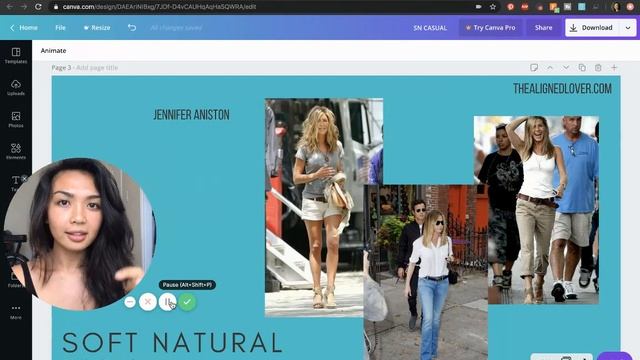Viewport: 640px width, 360px height.
Task: Select the THEALIGNEDLOVER.COM text
Action: tap(562, 89)
